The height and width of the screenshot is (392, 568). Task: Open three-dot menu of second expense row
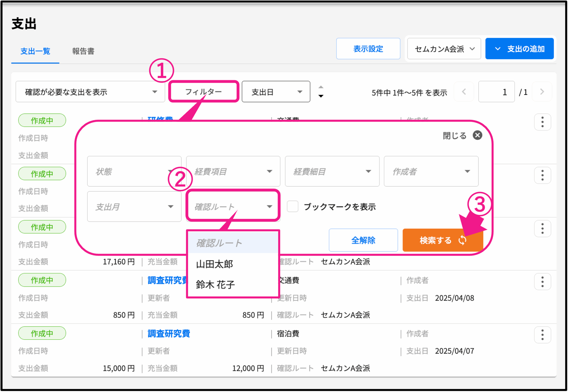542,175
